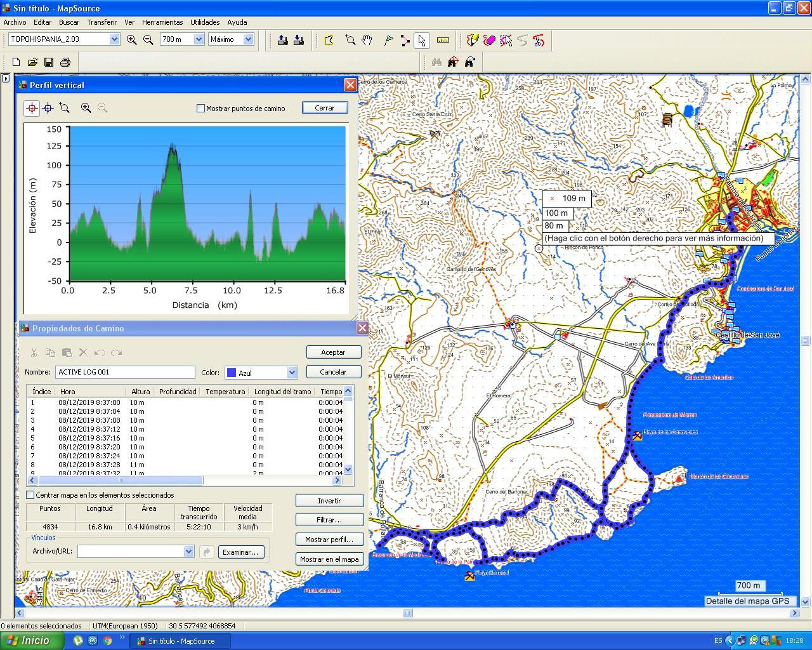Click the profile zoom rectangle tool

pos(64,108)
